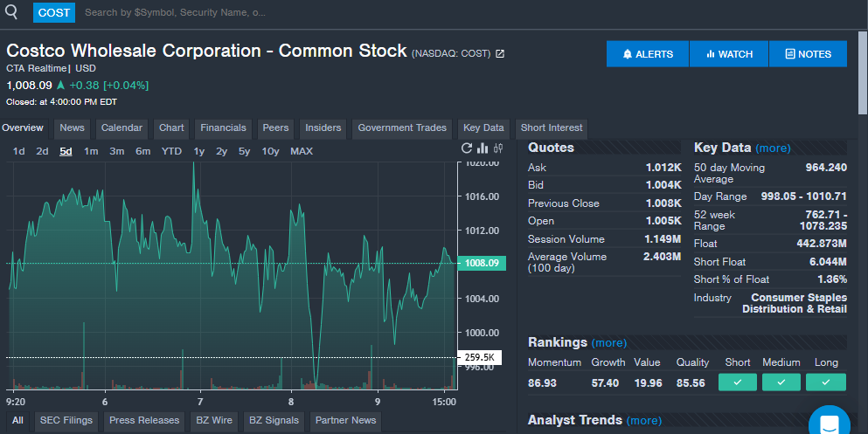Toggle Long ranking checkmark
This screenshot has height=434, width=868.
point(825,382)
